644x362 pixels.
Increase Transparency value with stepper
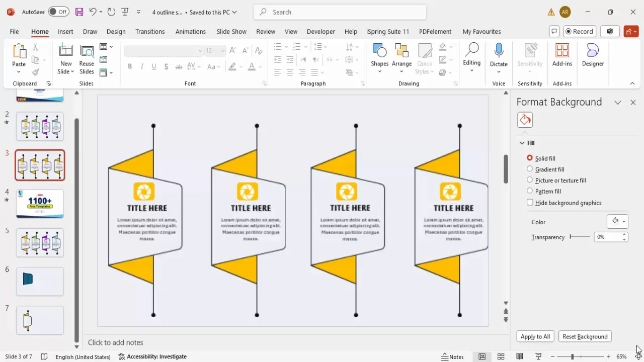click(x=624, y=234)
